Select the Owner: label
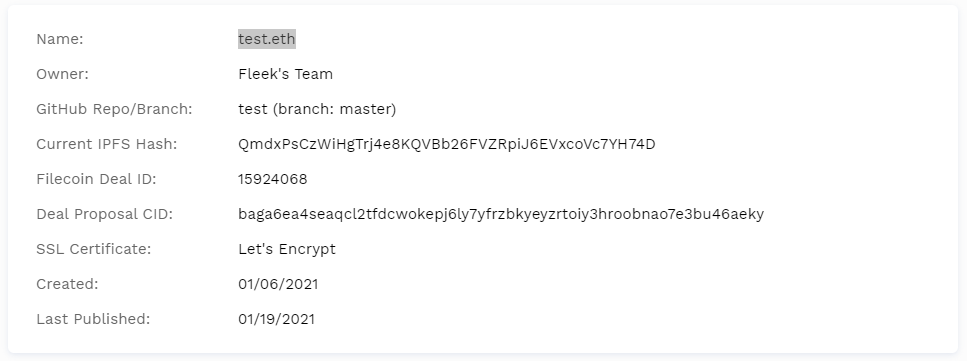The image size is (967, 361). 62,74
